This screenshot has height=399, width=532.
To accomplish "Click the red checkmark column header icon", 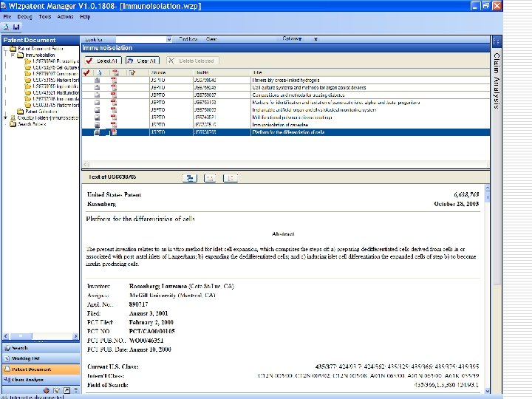I will point(86,72).
